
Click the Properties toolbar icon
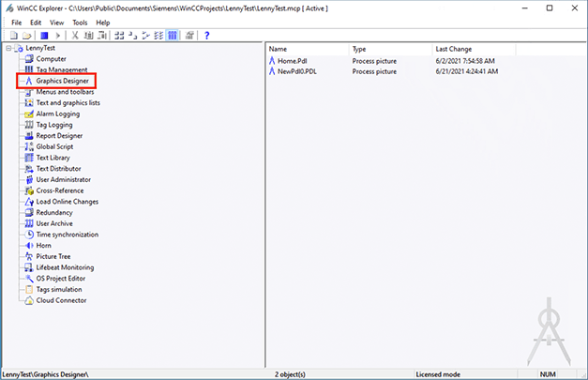click(189, 36)
